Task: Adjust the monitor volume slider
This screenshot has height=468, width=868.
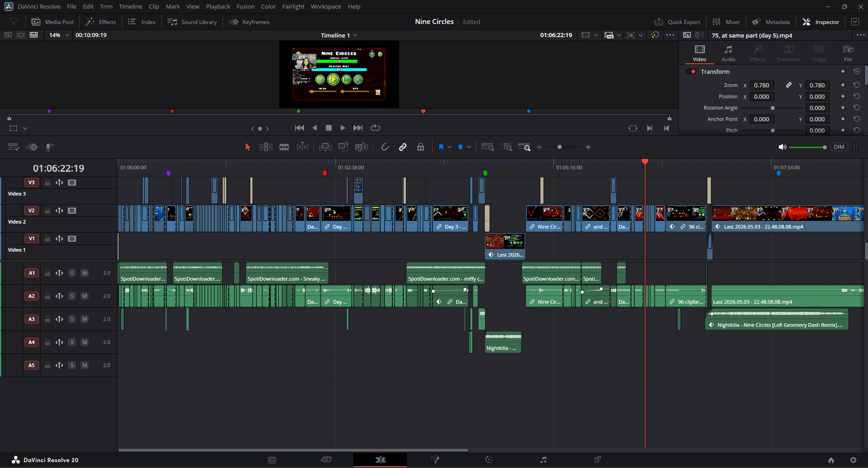Action: point(807,147)
